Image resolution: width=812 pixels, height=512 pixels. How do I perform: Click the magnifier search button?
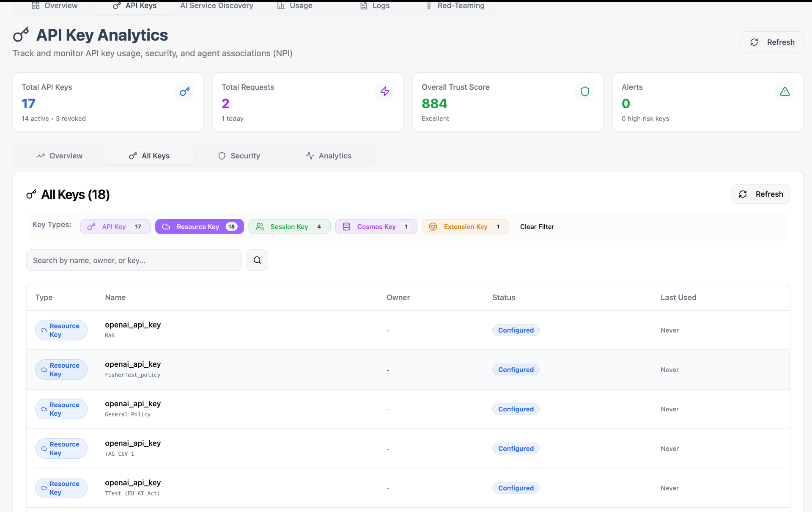tap(257, 260)
